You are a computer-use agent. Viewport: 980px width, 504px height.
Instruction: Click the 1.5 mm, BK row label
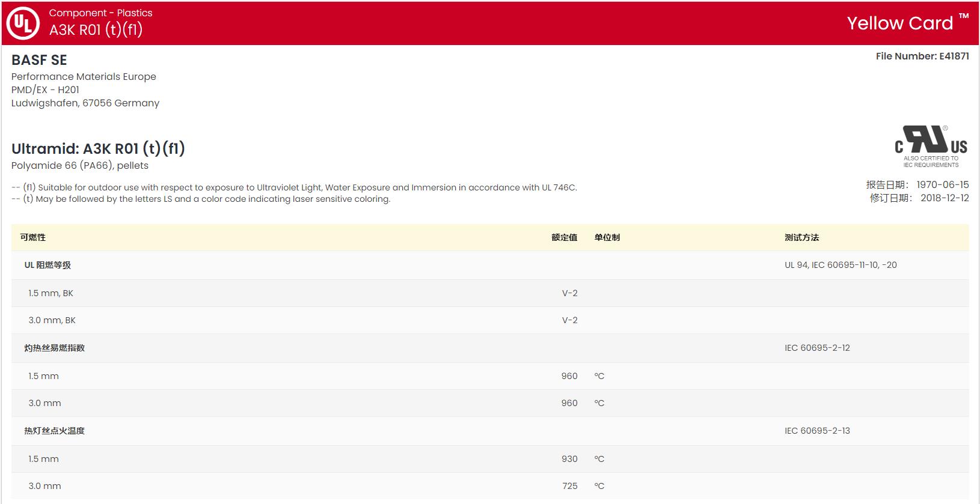pos(51,293)
